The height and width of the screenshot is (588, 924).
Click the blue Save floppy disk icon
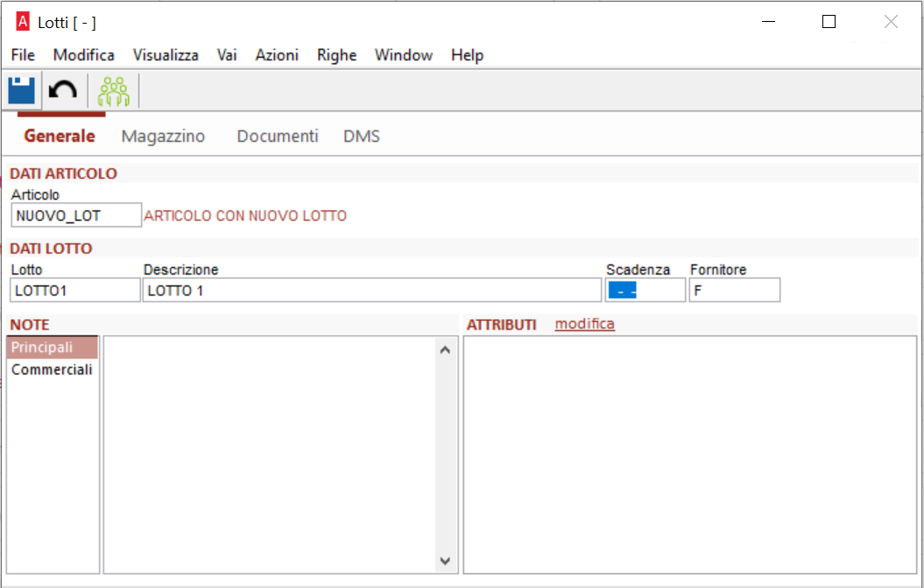coord(22,90)
